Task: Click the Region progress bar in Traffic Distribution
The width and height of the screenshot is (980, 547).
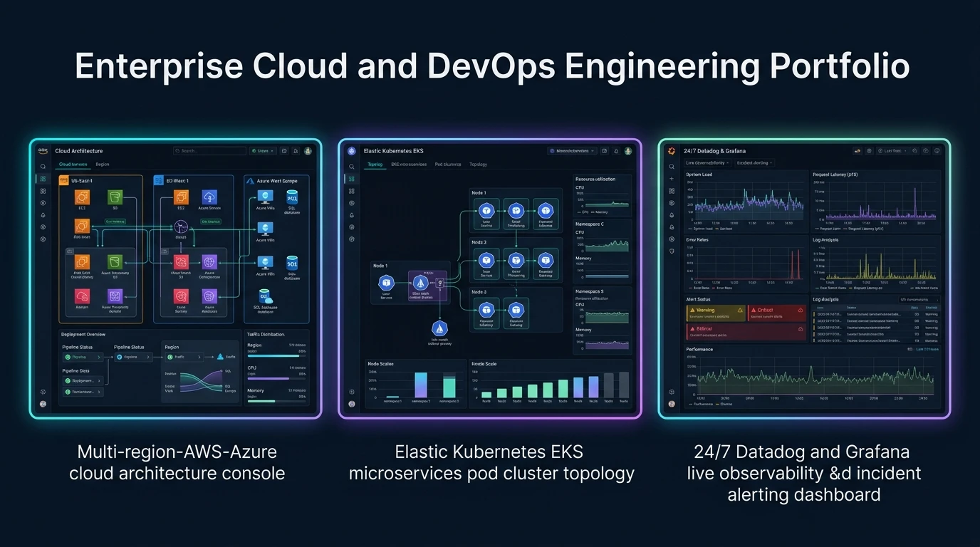Action: click(x=276, y=356)
